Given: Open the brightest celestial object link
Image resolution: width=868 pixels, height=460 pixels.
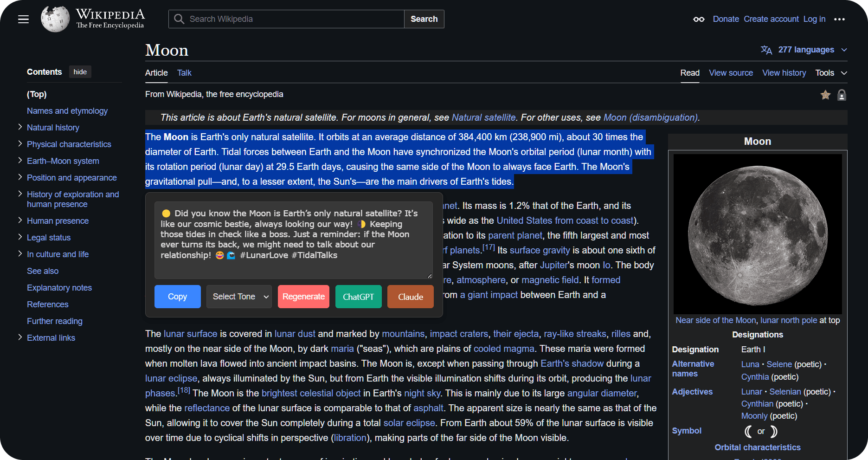Looking at the screenshot, I should tap(311, 393).
